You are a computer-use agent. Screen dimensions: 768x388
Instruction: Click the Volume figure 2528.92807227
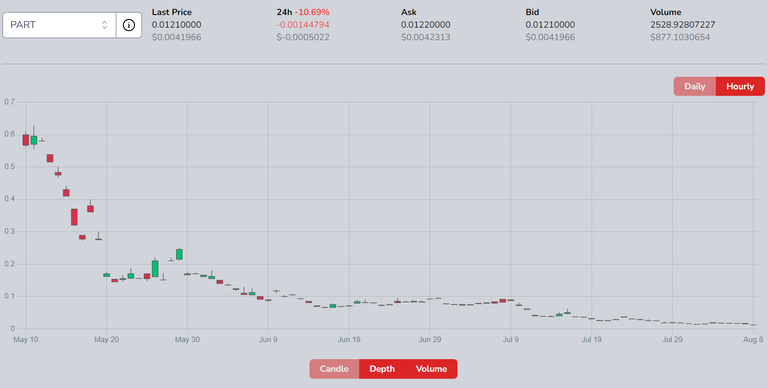click(683, 24)
